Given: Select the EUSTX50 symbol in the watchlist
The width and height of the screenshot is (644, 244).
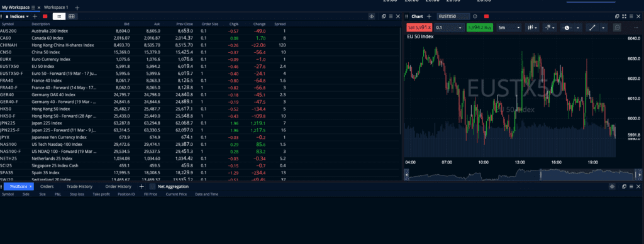Looking at the screenshot, I should coord(9,66).
